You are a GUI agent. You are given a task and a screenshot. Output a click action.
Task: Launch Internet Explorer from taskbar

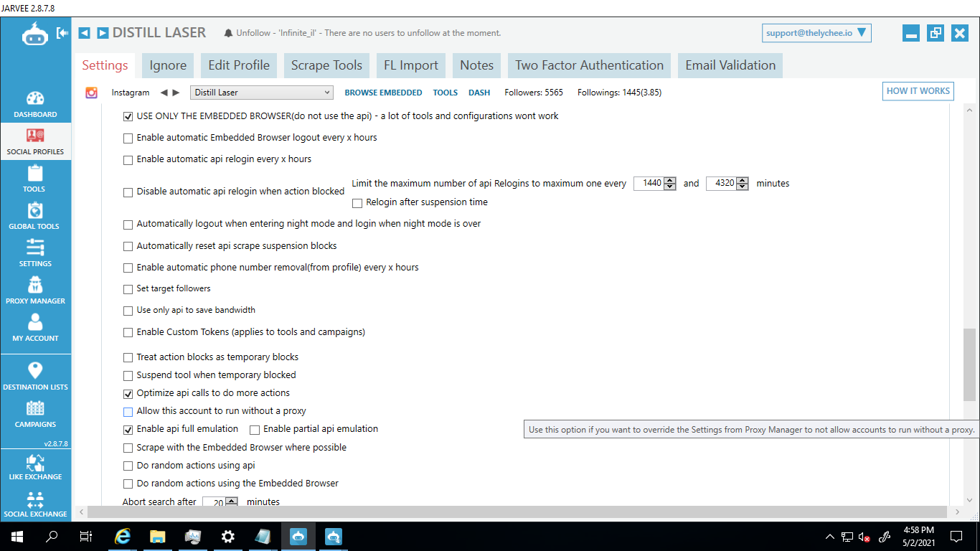coord(123,536)
